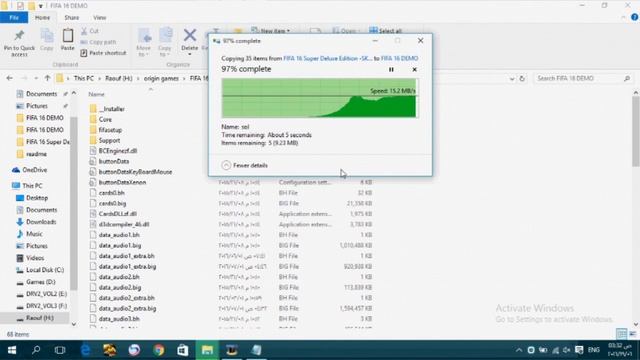Image resolution: width=640 pixels, height=360 pixels.
Task: Launch Google Chrome from taskbar
Action: coord(159,350)
